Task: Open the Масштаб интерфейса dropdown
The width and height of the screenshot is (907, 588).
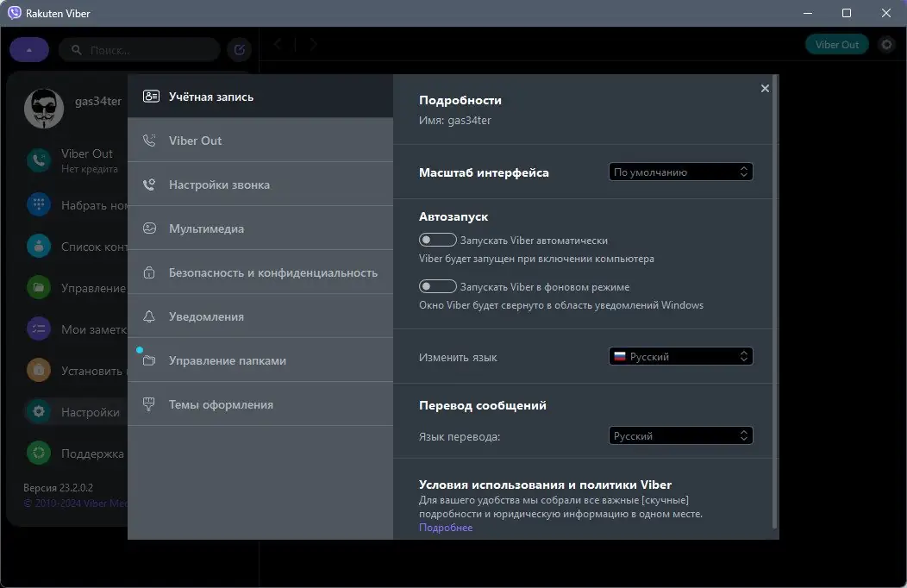Action: [680, 172]
